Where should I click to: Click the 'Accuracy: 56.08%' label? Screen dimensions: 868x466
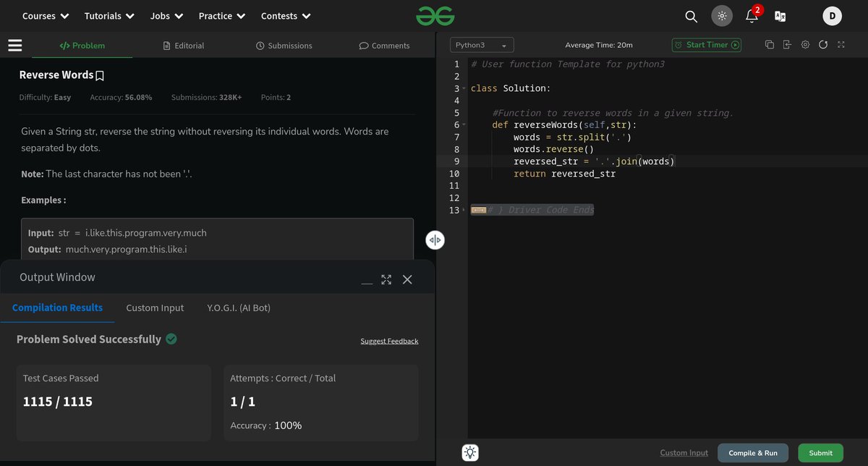click(x=121, y=97)
